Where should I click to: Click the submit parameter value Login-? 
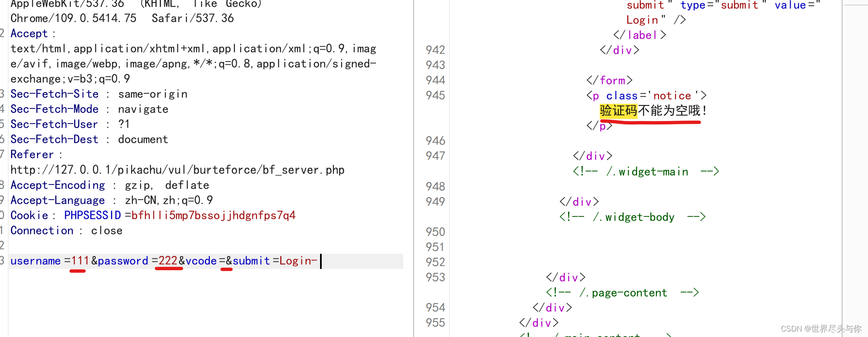click(298, 261)
